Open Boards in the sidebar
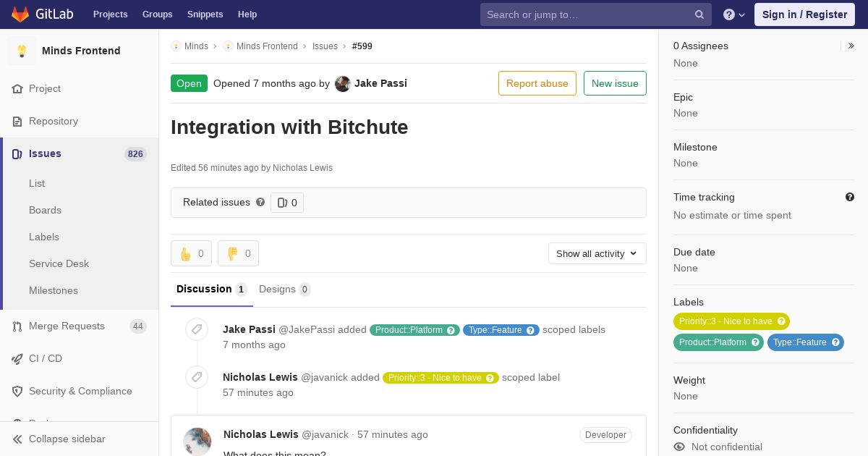The image size is (868, 456). point(45,210)
